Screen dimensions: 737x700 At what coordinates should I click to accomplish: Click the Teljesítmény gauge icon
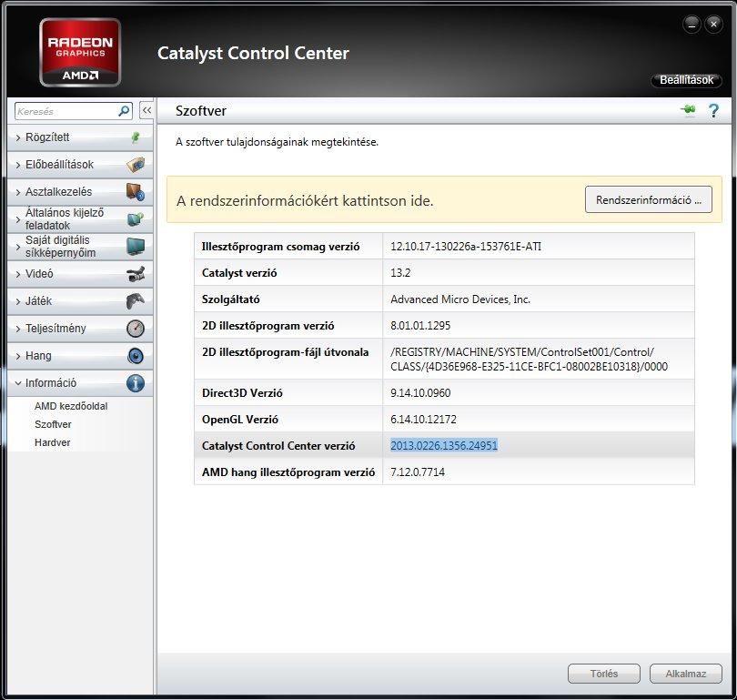click(136, 328)
